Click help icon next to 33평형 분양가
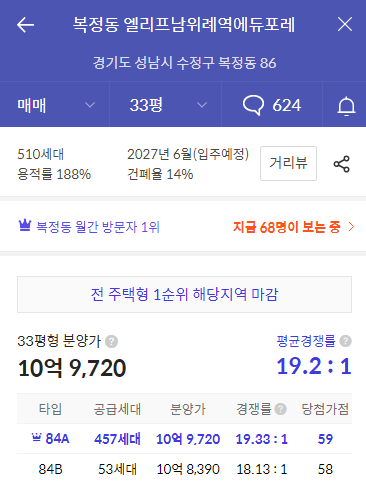Viewport: 366px width, 491px height. 111,341
